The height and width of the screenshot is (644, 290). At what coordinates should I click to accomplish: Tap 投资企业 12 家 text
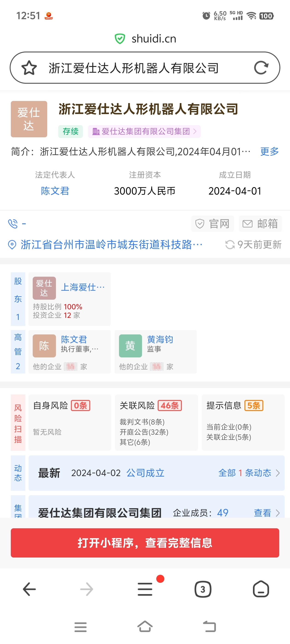click(x=57, y=315)
